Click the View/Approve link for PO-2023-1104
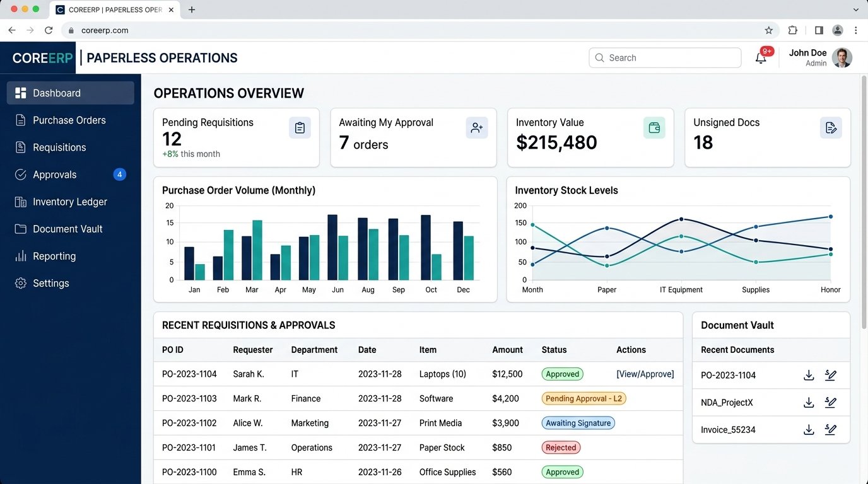Screen dimensions: 868x484 (x=645, y=374)
